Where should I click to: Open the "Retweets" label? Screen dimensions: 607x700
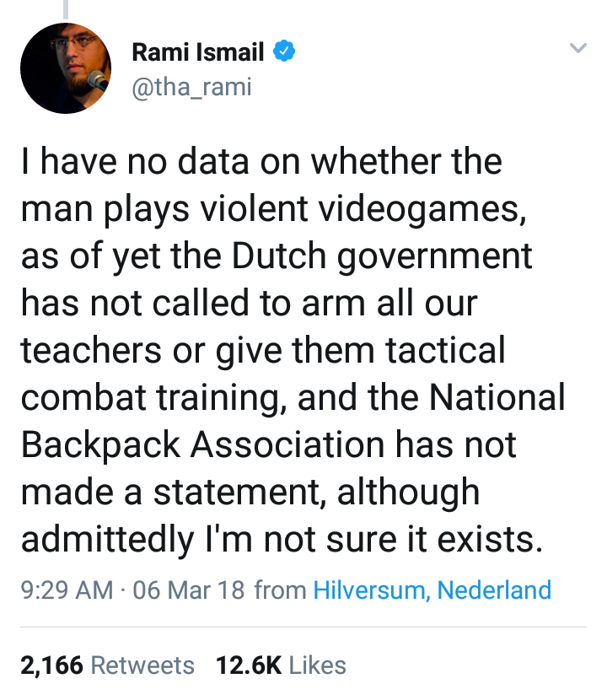[142, 665]
